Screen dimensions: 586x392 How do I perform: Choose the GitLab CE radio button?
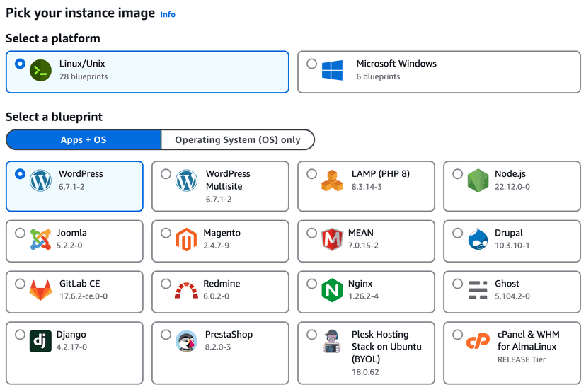(x=21, y=284)
